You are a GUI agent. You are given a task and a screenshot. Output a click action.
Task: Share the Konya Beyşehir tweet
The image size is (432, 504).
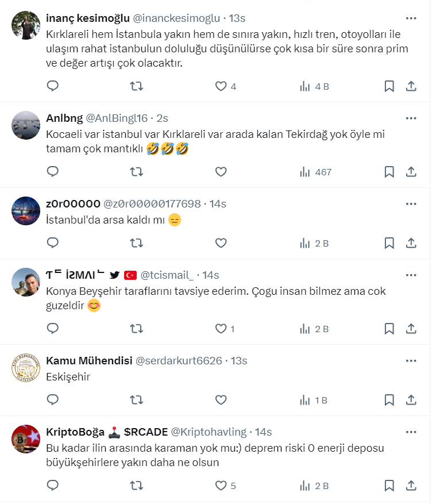point(411,329)
